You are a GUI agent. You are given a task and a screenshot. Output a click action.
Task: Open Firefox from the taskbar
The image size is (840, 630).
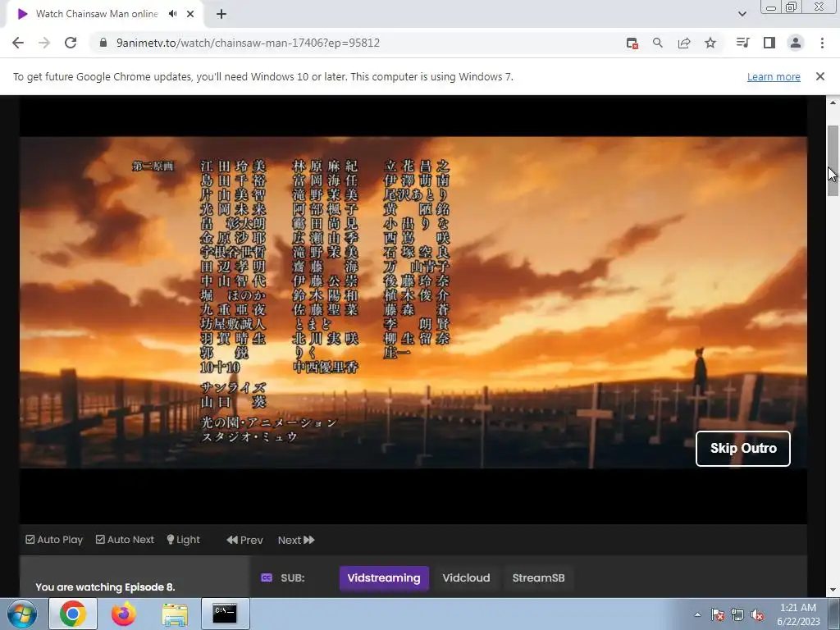pyautogui.click(x=123, y=614)
